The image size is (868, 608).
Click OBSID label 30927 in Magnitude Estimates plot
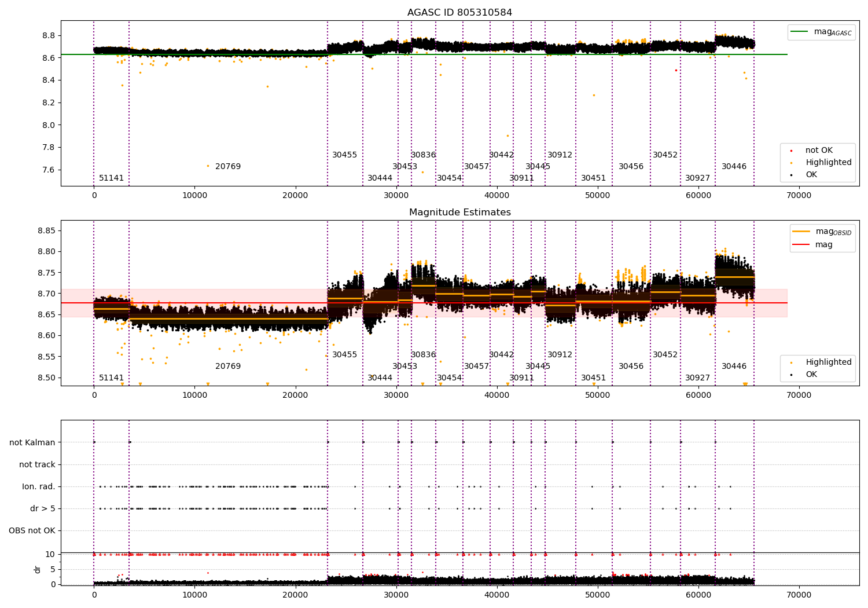[x=698, y=378]
